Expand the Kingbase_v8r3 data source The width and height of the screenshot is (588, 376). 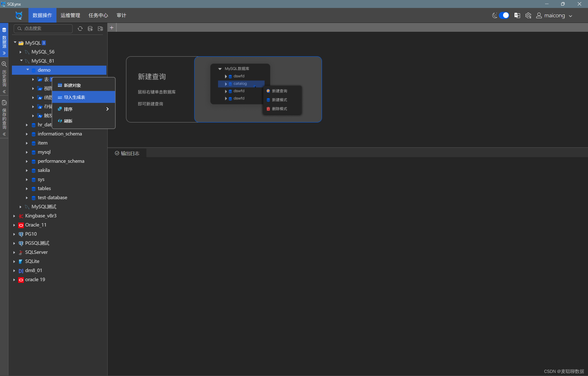(14, 216)
